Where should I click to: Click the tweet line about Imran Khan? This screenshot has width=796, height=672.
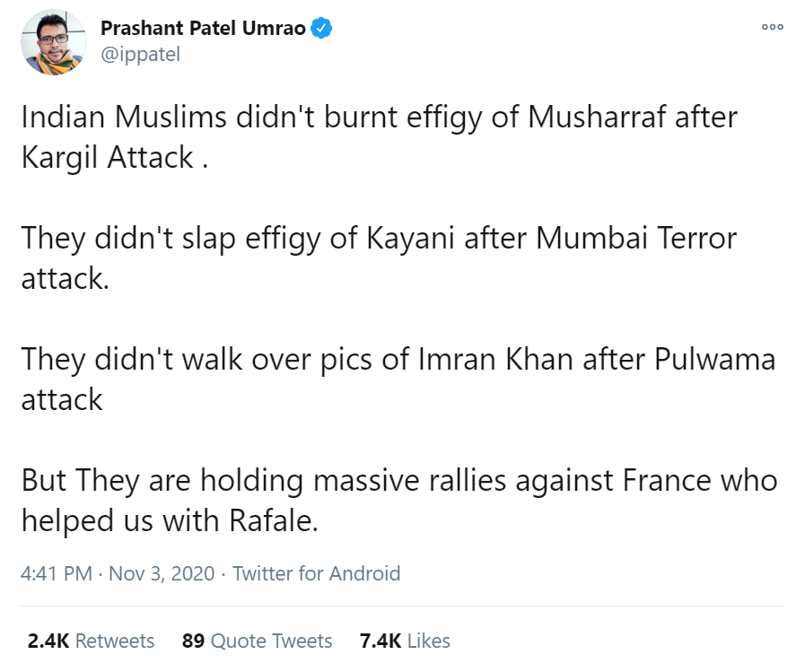click(398, 360)
